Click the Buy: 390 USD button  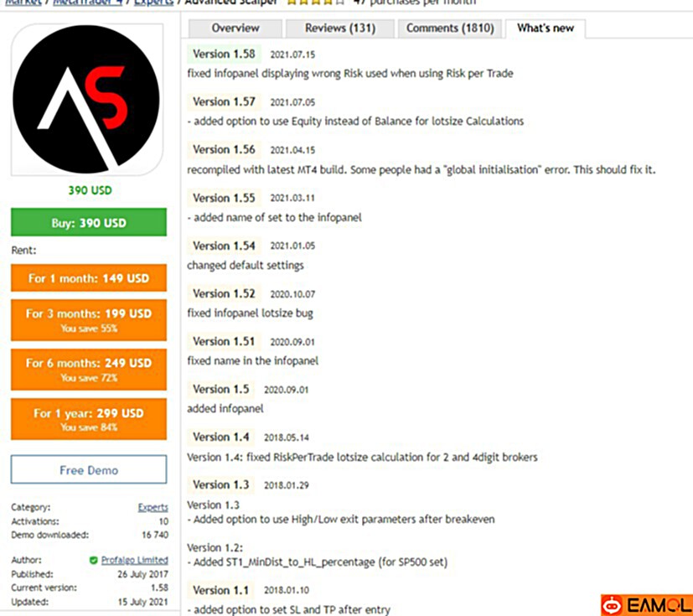[89, 222]
